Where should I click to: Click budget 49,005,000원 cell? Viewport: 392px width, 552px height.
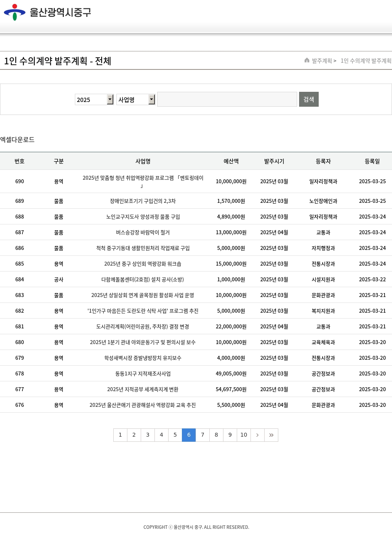[231, 374]
